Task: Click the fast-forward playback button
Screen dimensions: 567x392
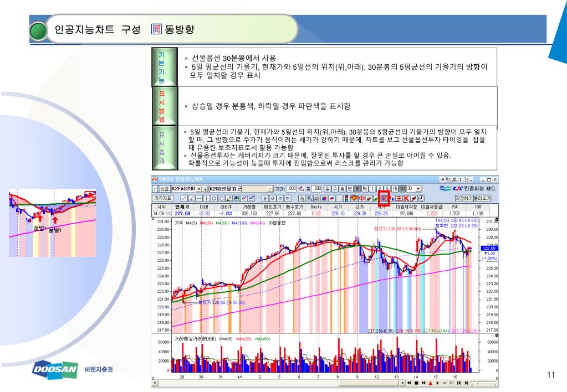Action: coord(424,383)
